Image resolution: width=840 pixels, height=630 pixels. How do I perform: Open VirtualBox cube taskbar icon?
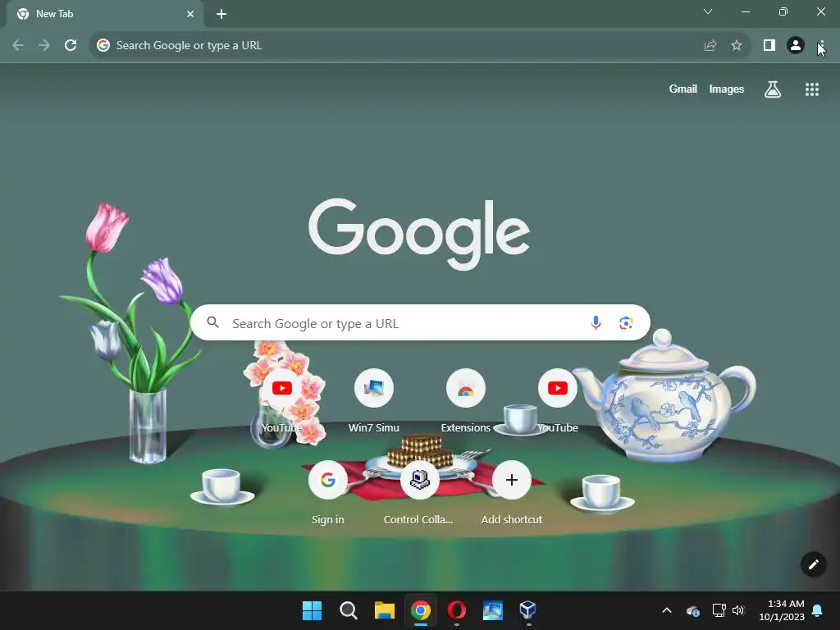point(527,610)
